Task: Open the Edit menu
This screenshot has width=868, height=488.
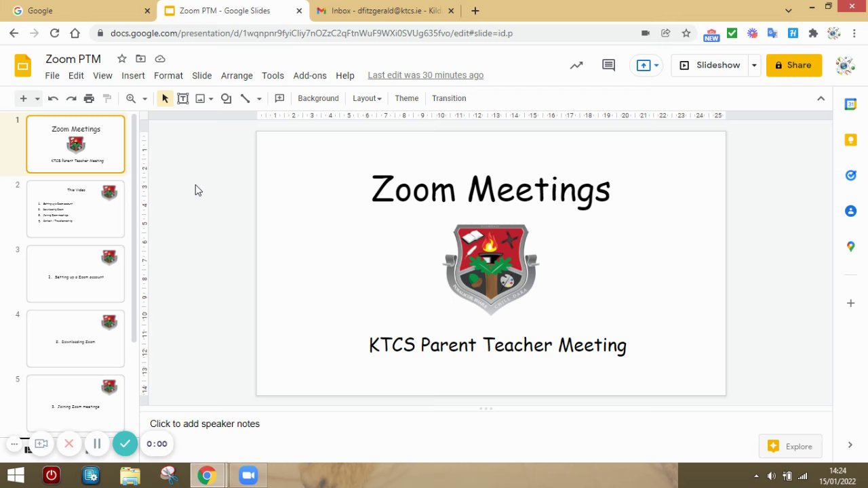Action: pos(76,75)
